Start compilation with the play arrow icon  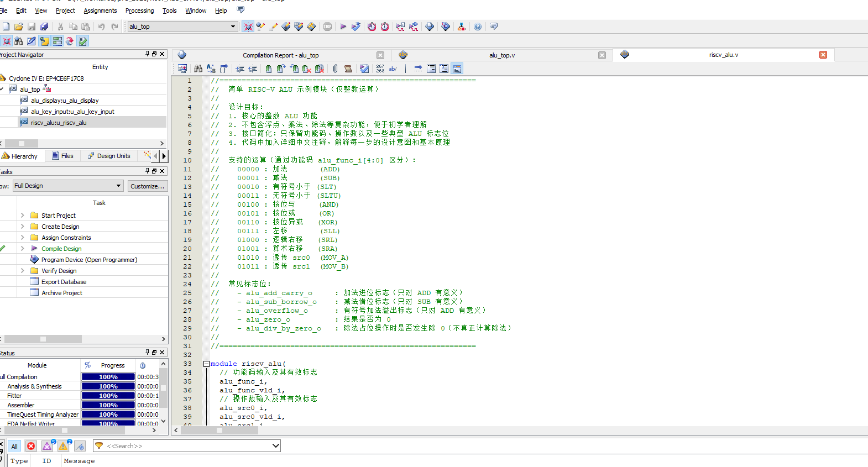click(x=343, y=27)
